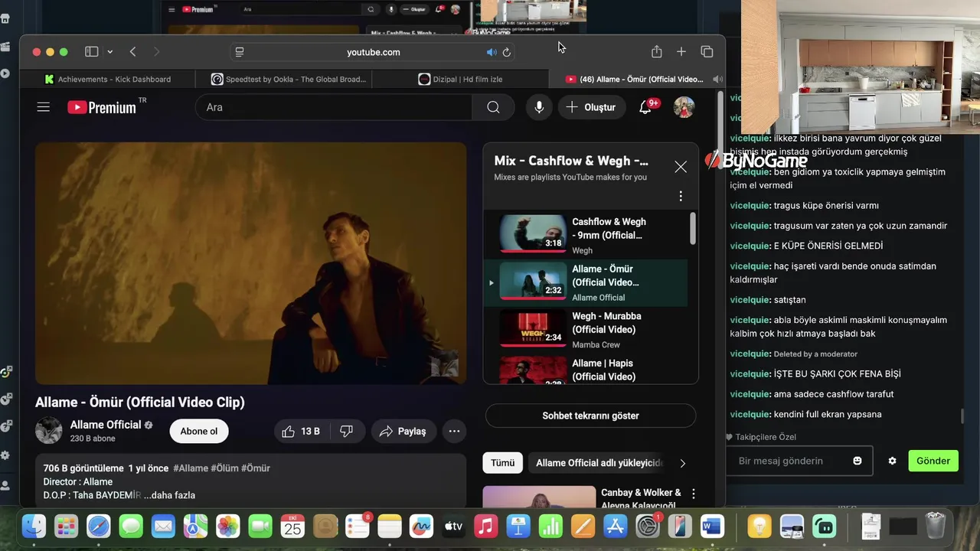The width and height of the screenshot is (980, 551).
Task: Click the Abone ol subscribe button
Action: coord(199,431)
